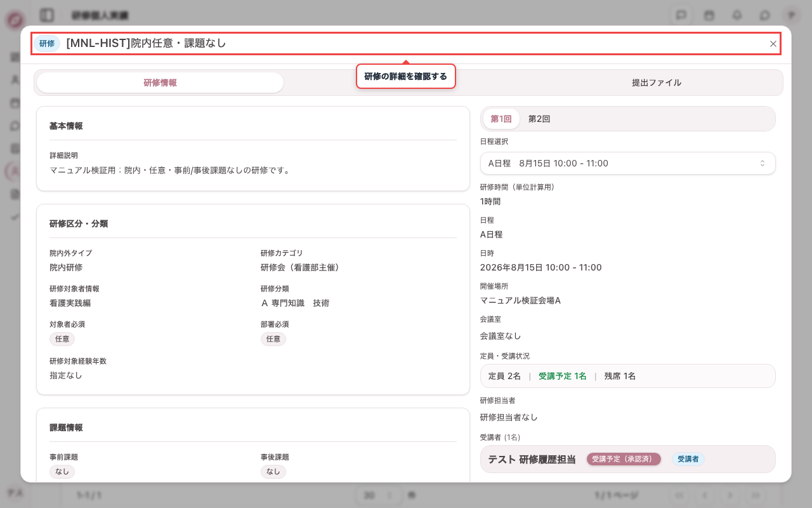Go to next page in background pagination
Image resolution: width=812 pixels, height=508 pixels.
click(x=730, y=495)
